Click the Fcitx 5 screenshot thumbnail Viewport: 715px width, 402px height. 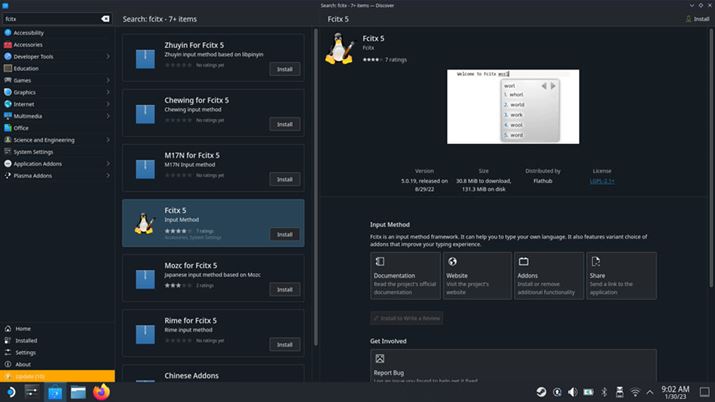click(513, 106)
